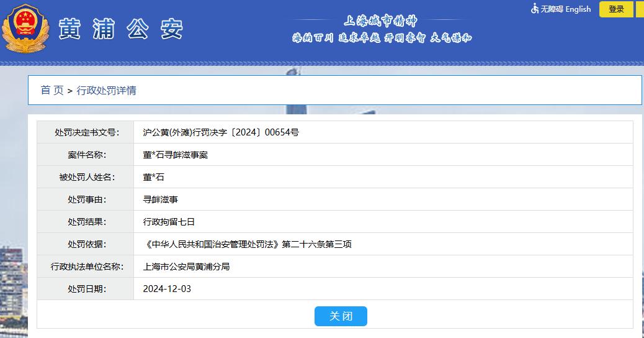This screenshot has width=644, height=338.
Task: Click the 被处罚人姓名 label cell
Action: 86,177
